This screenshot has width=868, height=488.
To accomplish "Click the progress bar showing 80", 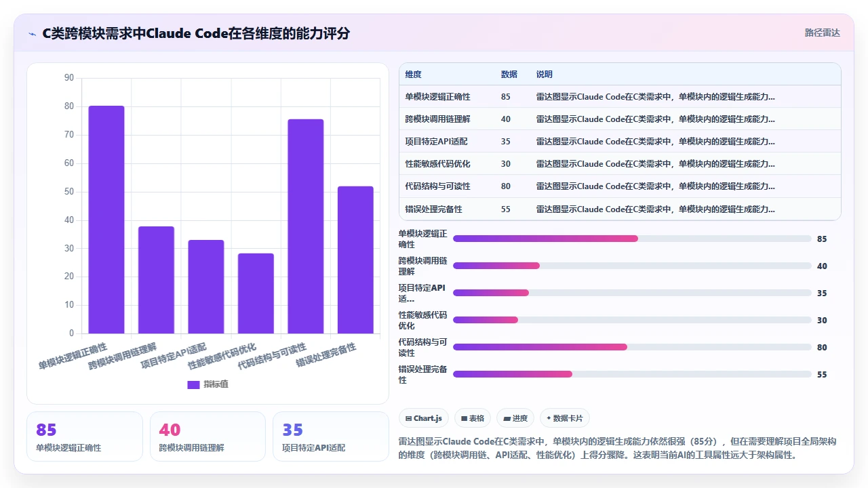I will click(632, 347).
